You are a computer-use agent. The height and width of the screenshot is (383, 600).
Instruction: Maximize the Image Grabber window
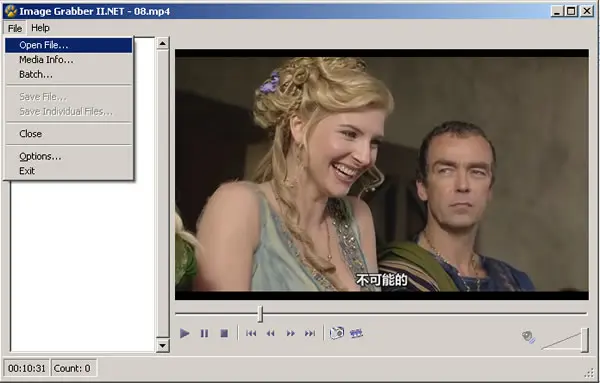pos(571,11)
